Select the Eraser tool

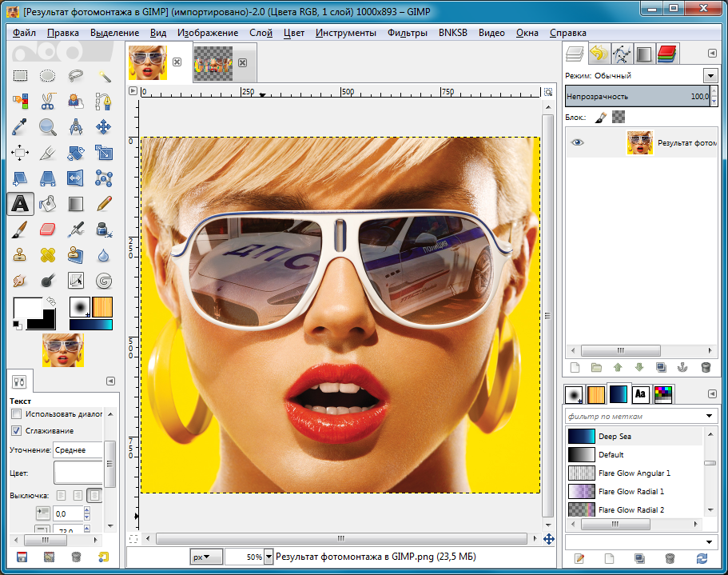[x=48, y=230]
